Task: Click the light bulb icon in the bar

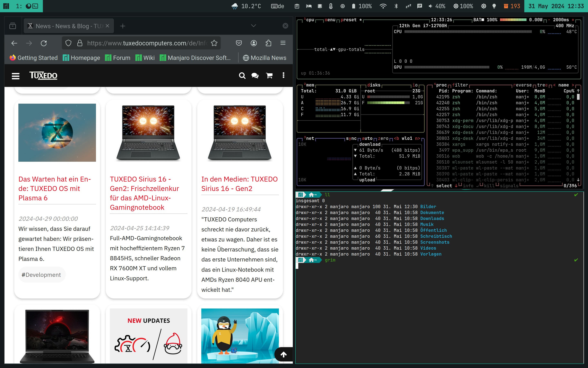Action: (x=494, y=6)
